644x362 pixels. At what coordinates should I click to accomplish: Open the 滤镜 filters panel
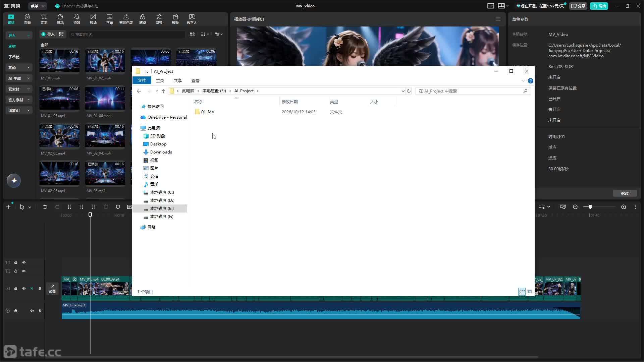pyautogui.click(x=143, y=19)
